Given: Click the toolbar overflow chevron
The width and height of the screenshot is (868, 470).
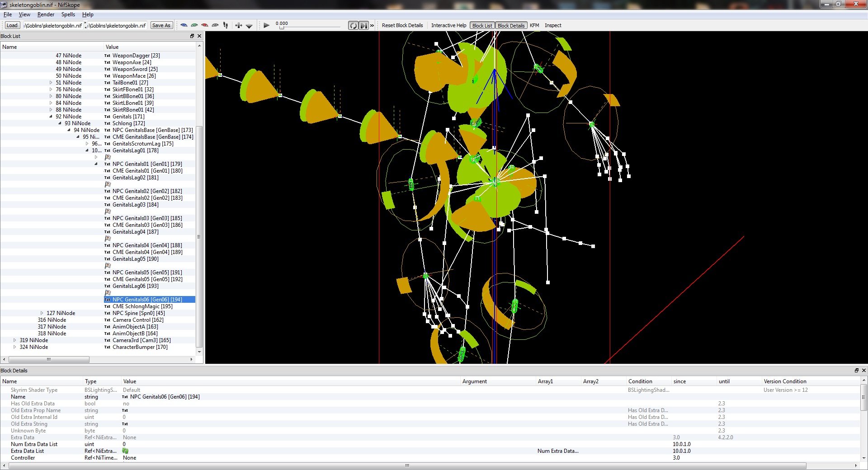Looking at the screenshot, I should click(x=372, y=25).
